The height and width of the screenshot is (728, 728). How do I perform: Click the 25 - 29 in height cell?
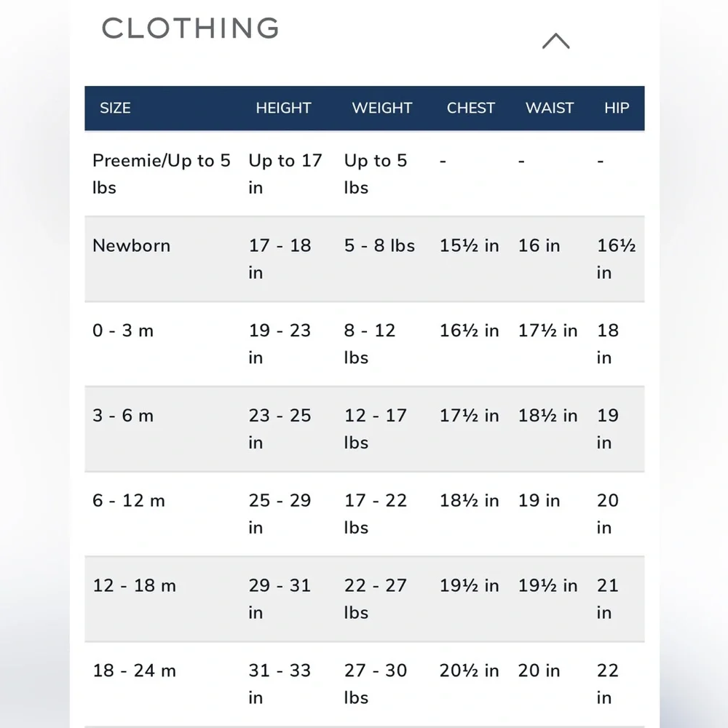click(x=280, y=514)
